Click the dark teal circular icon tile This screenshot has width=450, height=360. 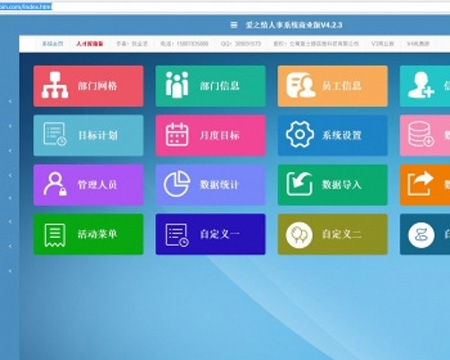425,234
